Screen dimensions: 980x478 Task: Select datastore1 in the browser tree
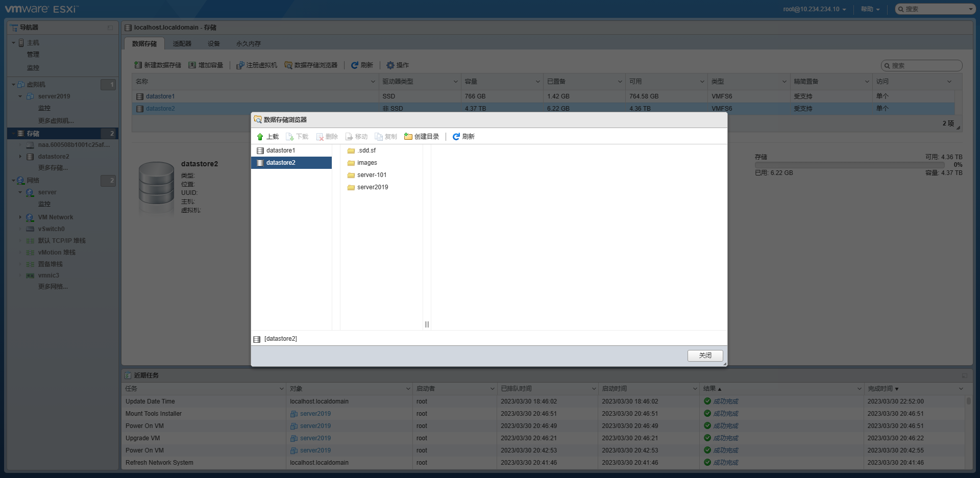[280, 150]
